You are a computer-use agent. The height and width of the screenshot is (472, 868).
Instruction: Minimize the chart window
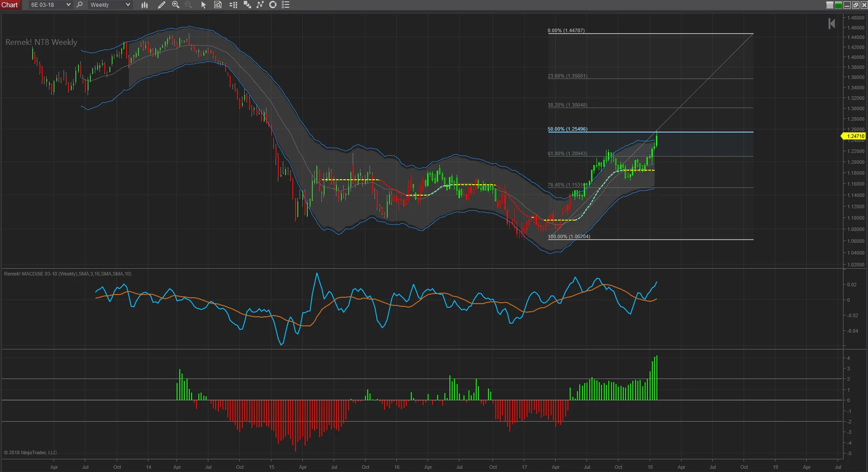[847, 5]
